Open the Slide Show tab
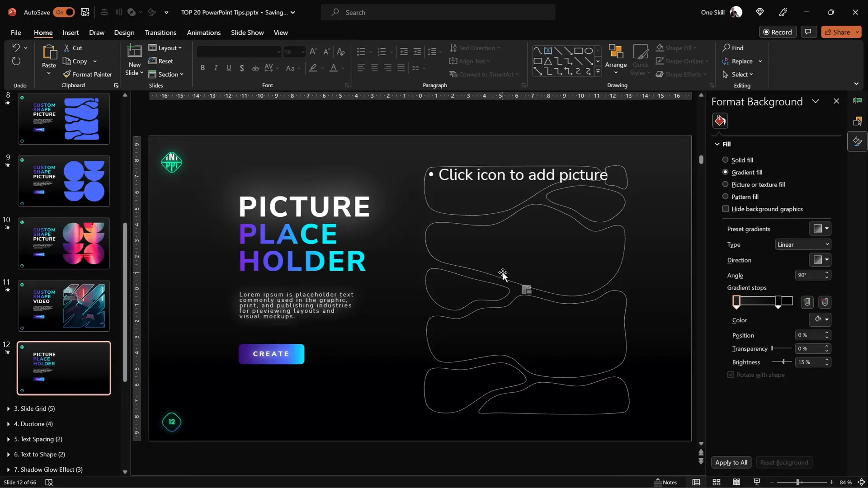Viewport: 868px width, 488px height. [x=247, y=33]
